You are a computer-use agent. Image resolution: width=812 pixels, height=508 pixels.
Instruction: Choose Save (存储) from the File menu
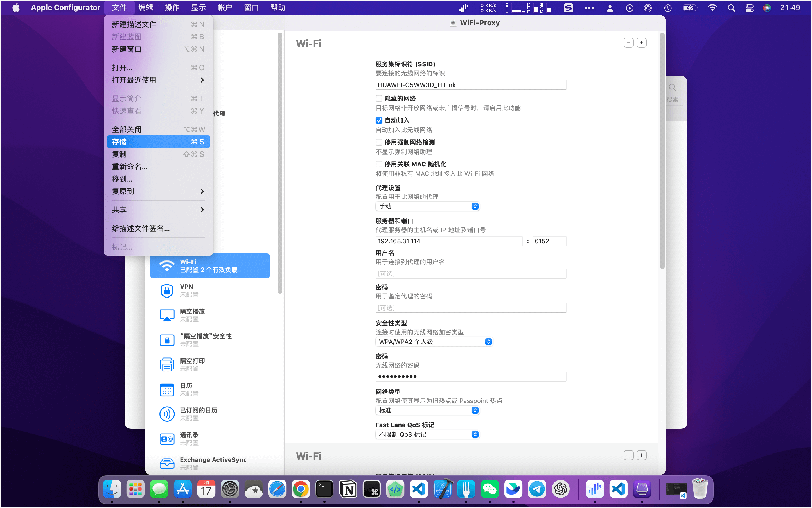click(158, 142)
